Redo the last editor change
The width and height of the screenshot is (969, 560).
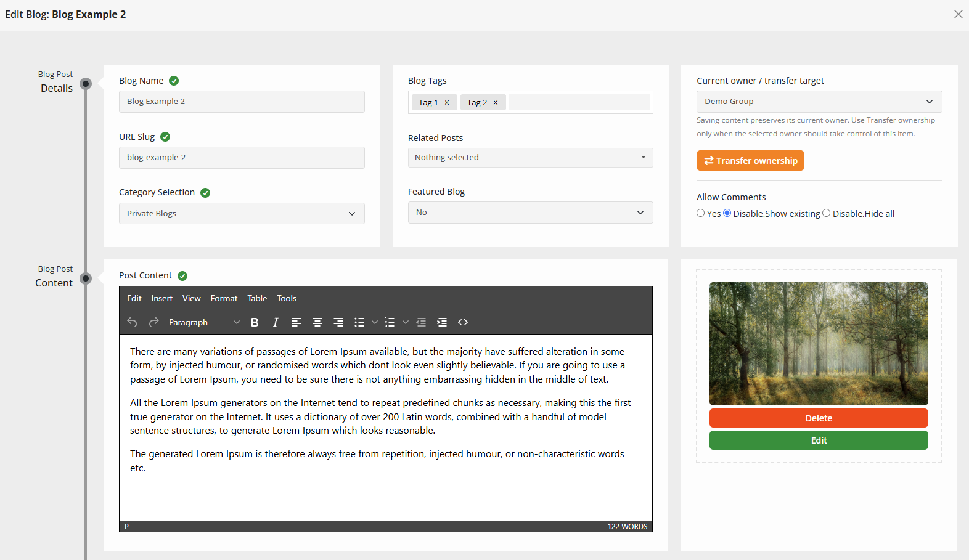pos(154,322)
